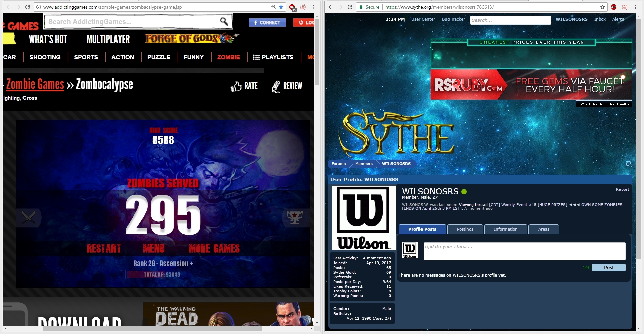The image size is (644, 334).
Task: Click the Report link
Action: [x=622, y=189]
